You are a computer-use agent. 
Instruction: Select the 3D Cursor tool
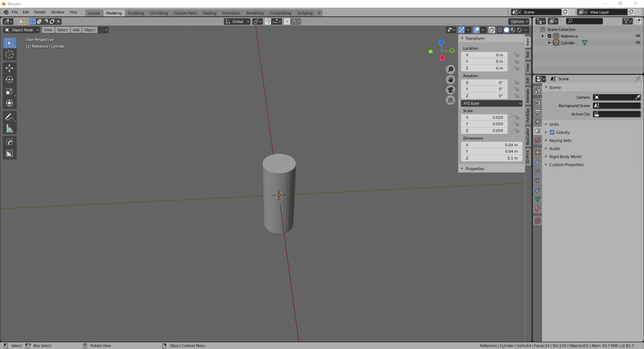(9, 54)
